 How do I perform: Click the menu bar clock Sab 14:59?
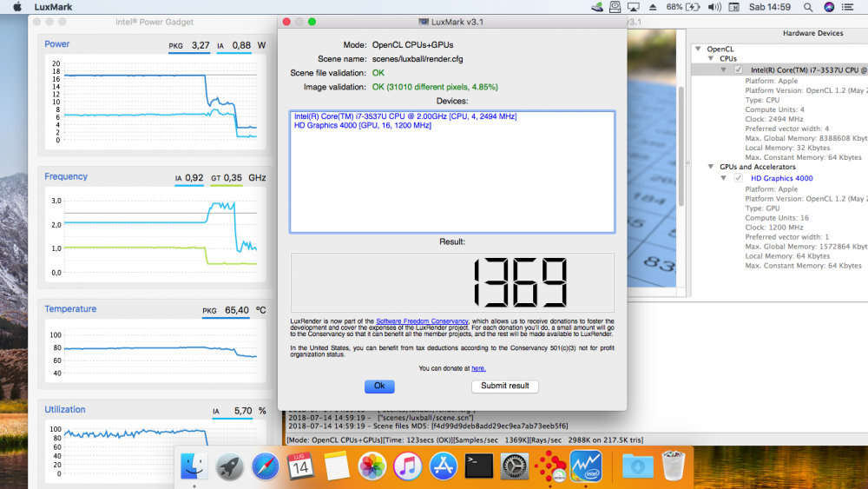[769, 7]
